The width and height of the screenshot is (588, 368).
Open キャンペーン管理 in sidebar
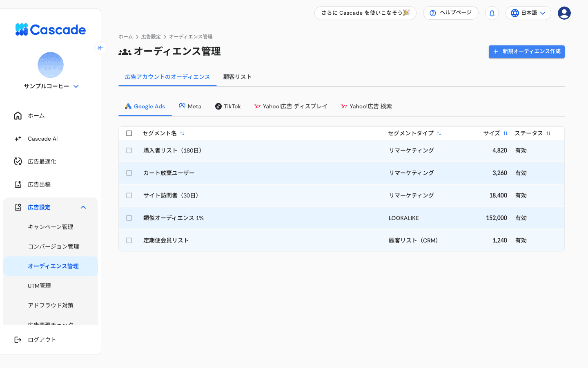click(51, 227)
